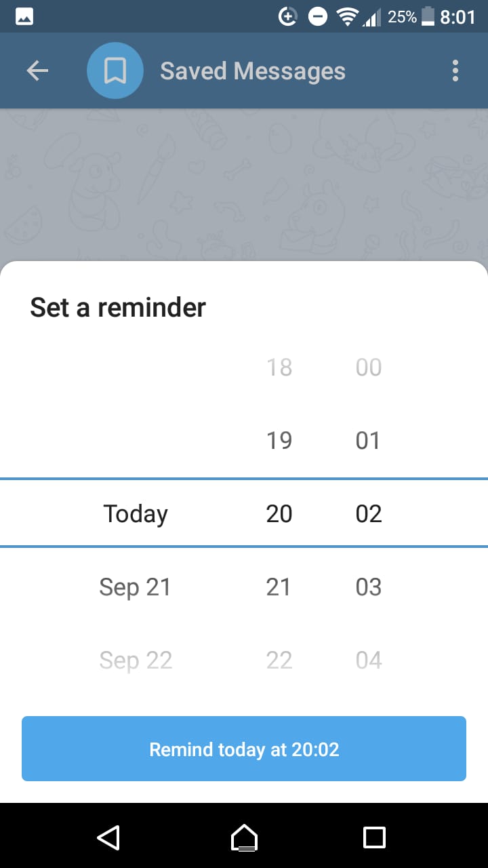Select Sep 21 in the date picker
Viewport: 488px width, 868px height.
135,587
